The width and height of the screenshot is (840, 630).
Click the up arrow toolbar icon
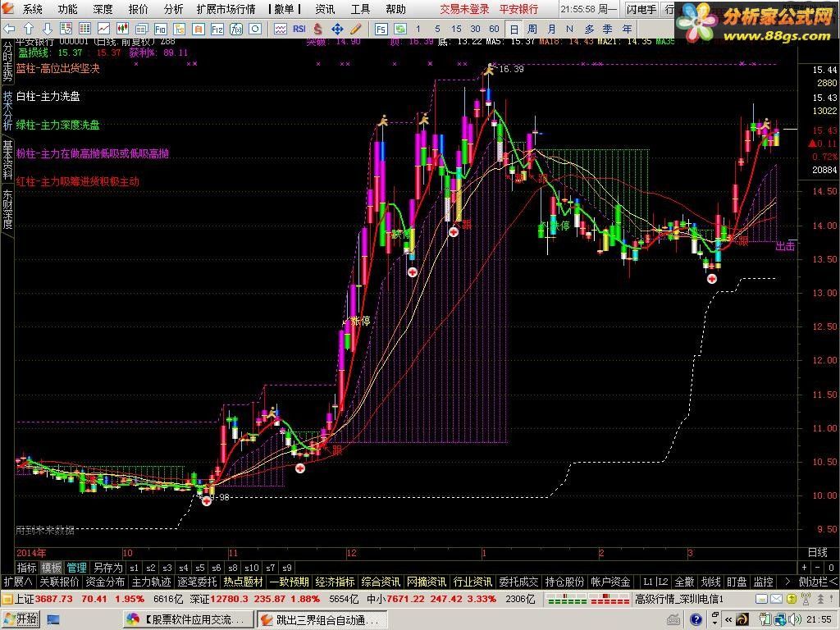(x=29, y=29)
